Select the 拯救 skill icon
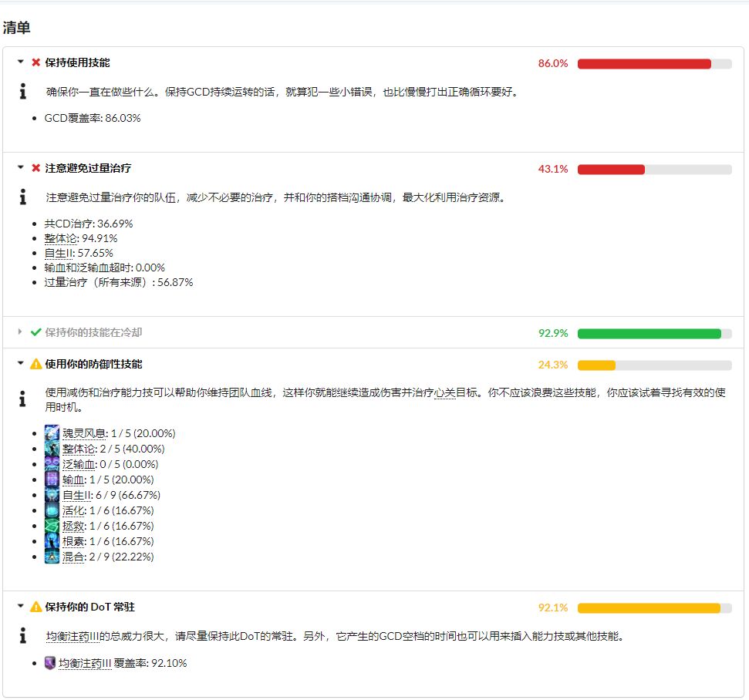The width and height of the screenshot is (749, 700). pyautogui.click(x=52, y=526)
